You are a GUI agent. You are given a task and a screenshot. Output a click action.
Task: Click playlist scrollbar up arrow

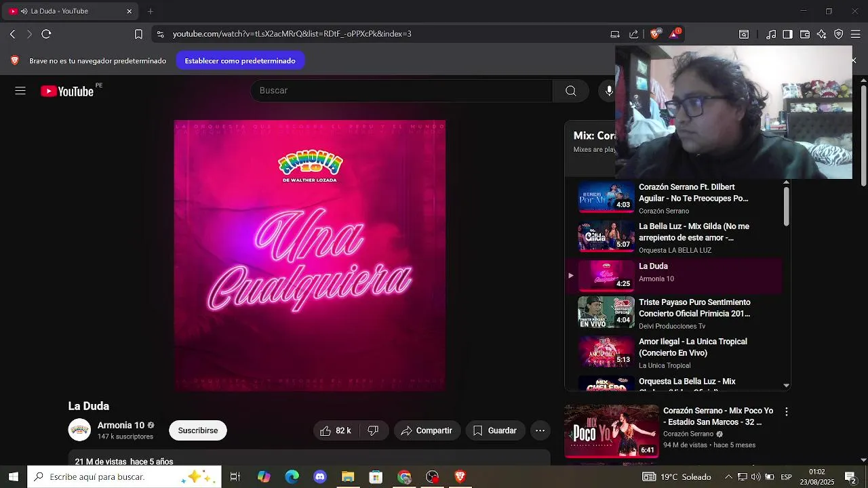pyautogui.click(x=787, y=182)
